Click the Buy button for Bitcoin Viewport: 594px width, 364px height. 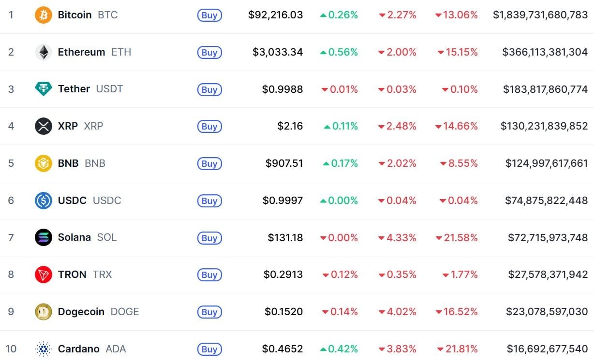[209, 15]
